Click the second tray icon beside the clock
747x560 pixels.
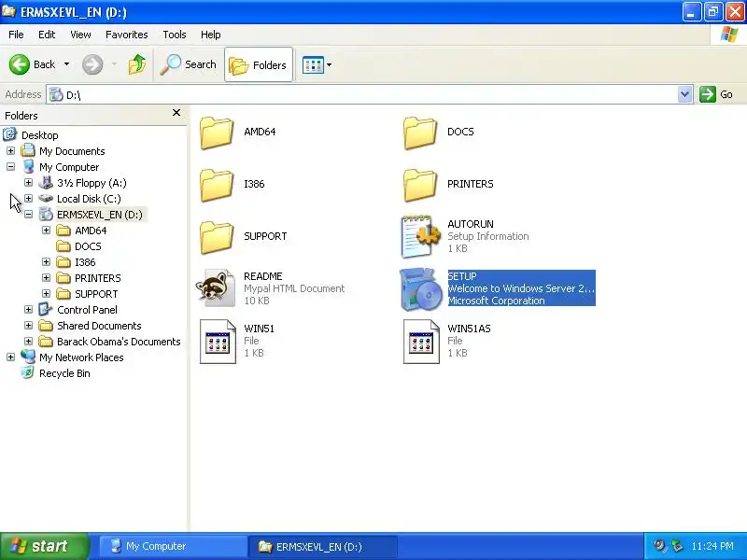pyautogui.click(x=676, y=546)
